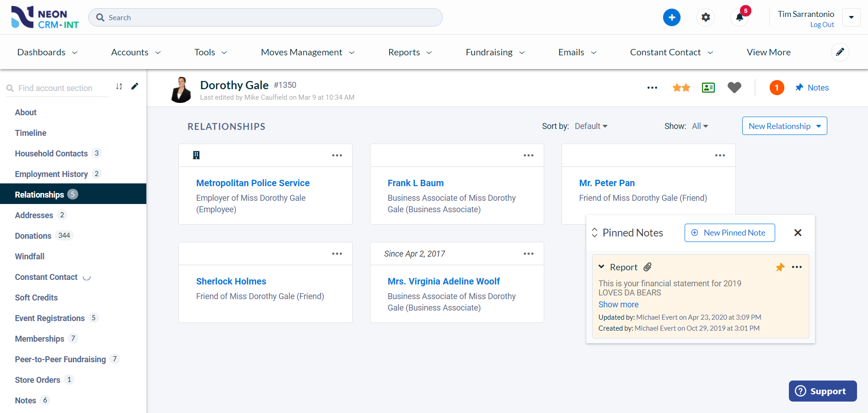Click the gray heart icon
868x413 pixels.
[x=734, y=87]
